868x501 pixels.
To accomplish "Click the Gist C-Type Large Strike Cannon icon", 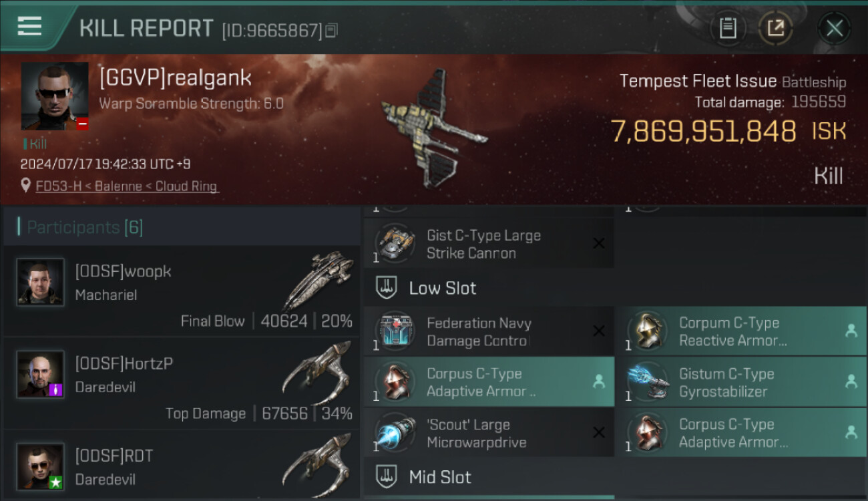I will pos(395,244).
